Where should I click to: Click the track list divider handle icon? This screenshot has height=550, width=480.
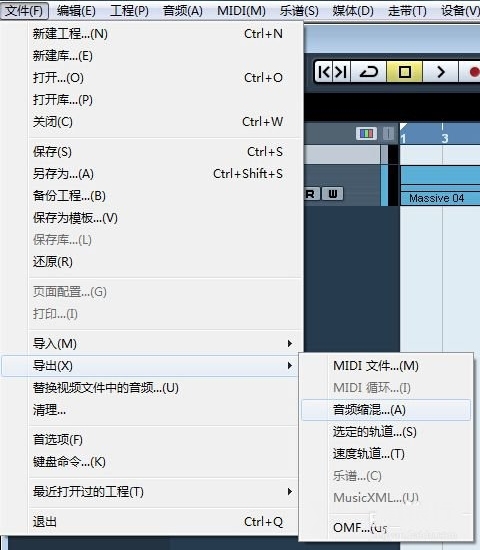(x=388, y=133)
